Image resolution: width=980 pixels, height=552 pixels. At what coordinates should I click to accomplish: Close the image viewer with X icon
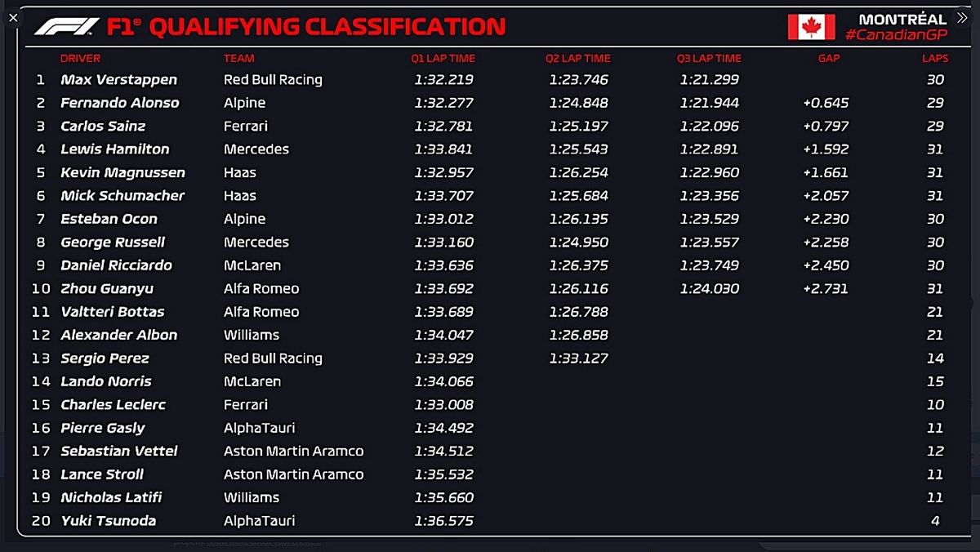point(13,17)
